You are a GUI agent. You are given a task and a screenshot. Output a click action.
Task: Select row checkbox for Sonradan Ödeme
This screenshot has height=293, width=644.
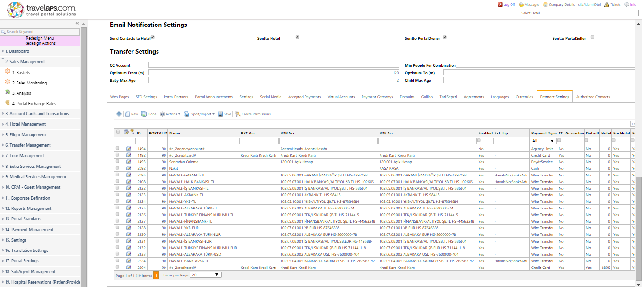(117, 161)
